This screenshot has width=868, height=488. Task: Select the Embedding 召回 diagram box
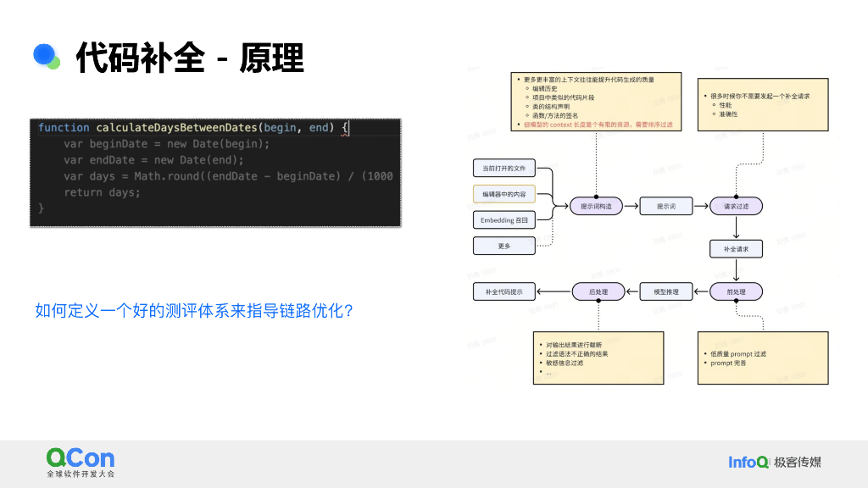504,220
